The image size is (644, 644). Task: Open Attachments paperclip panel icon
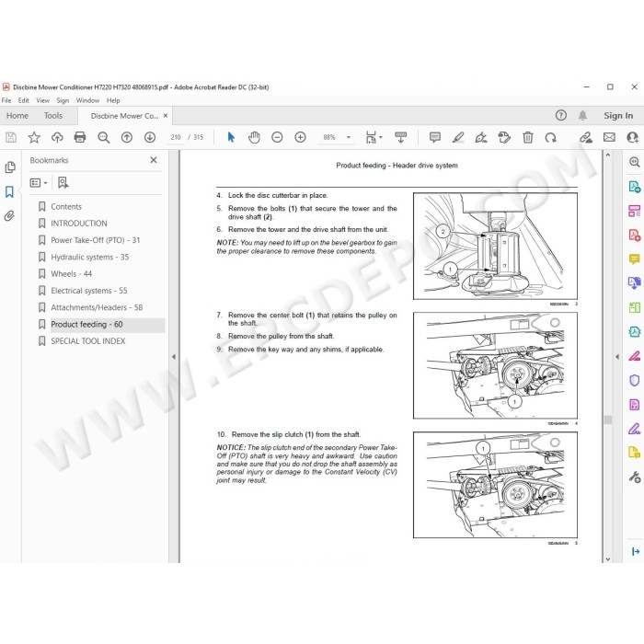9,215
